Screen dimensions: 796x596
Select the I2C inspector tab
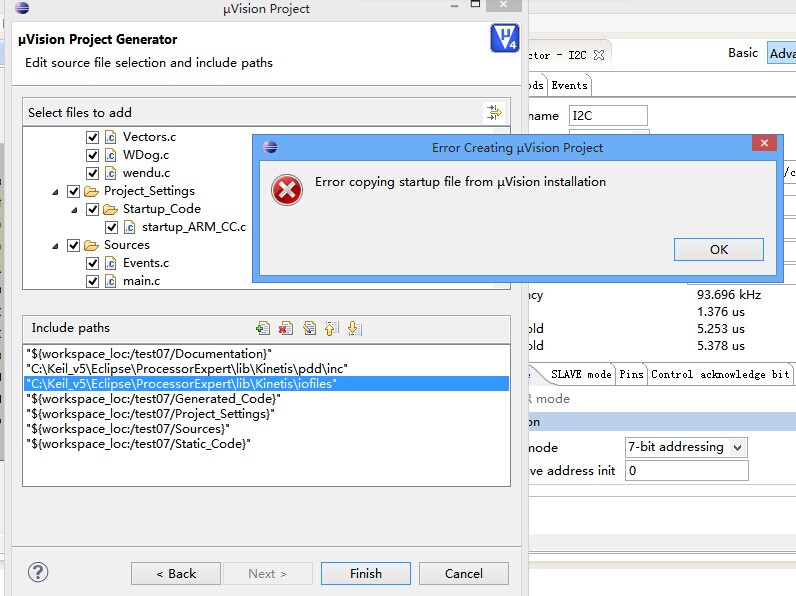(x=569, y=55)
